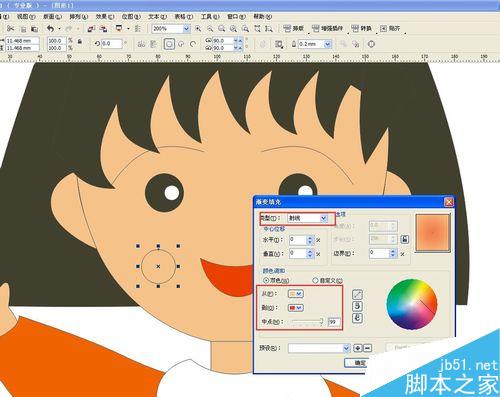Open the 文本 (Text) menu
Image resolution: width=500 pixels, height=397 pixels.
pyautogui.click(x=157, y=16)
